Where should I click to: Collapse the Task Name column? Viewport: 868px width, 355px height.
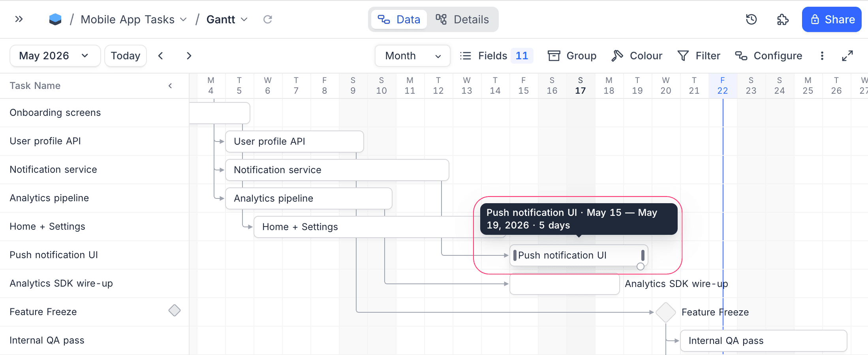point(170,86)
